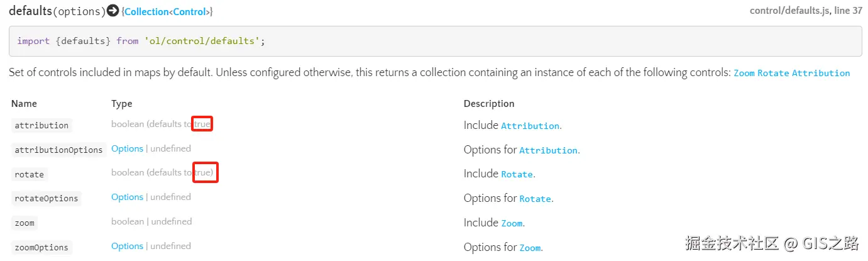The image size is (868, 261).
Task: Click the Attribution link in the description sentence
Action: (820, 73)
